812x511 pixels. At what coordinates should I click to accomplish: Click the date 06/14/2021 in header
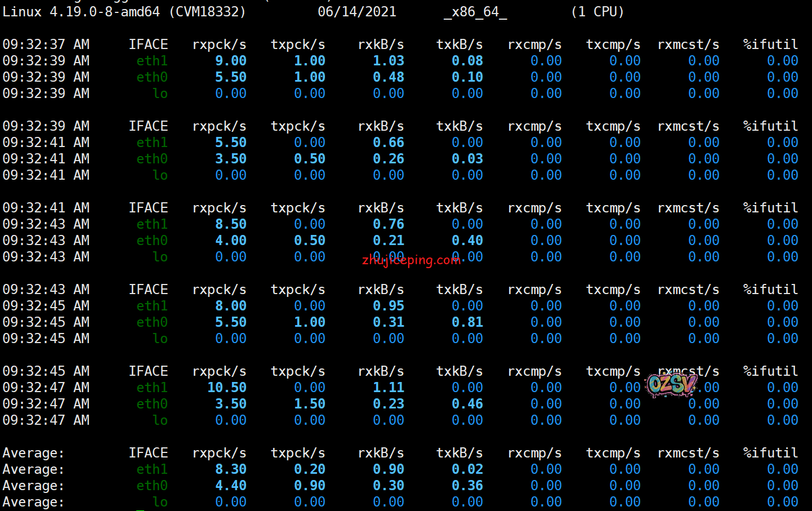(x=357, y=12)
